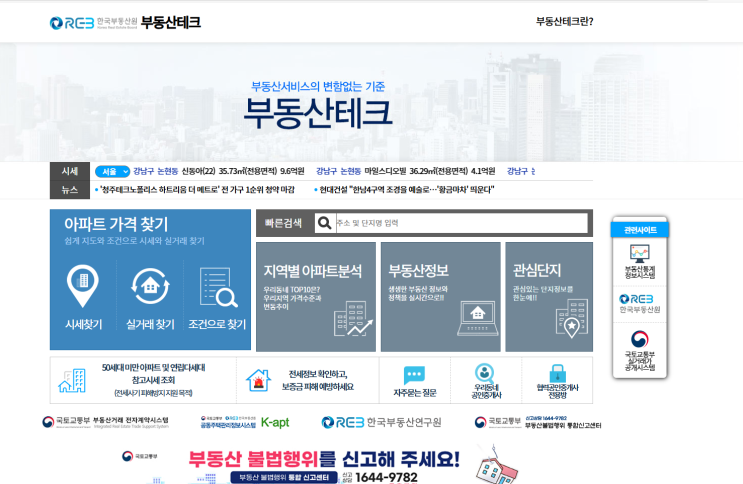Click the house siren icon for 전세정보

[x=258, y=380]
